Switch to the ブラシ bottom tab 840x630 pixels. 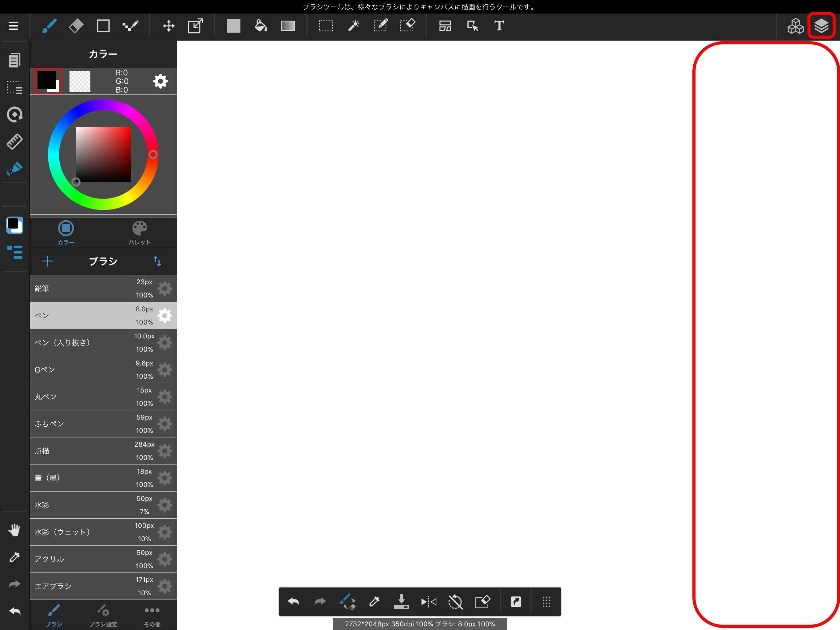[53, 615]
